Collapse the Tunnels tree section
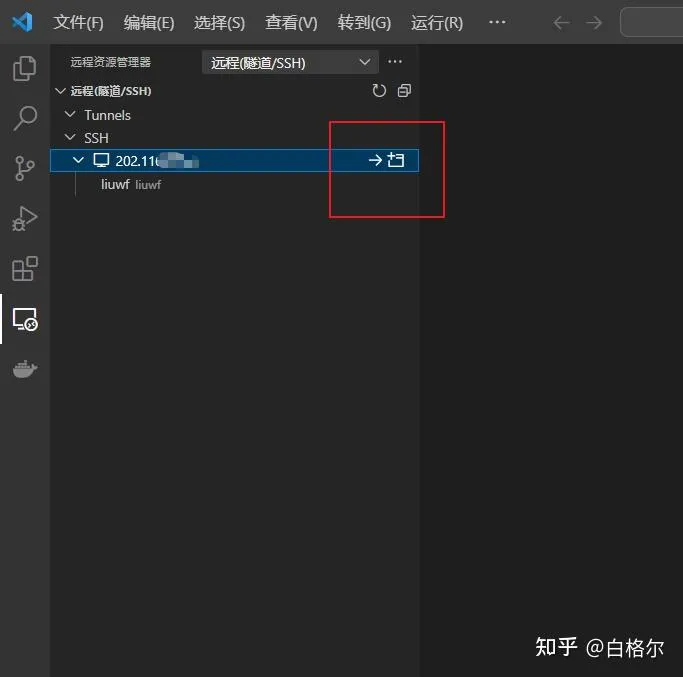This screenshot has height=677, width=683. [70, 115]
